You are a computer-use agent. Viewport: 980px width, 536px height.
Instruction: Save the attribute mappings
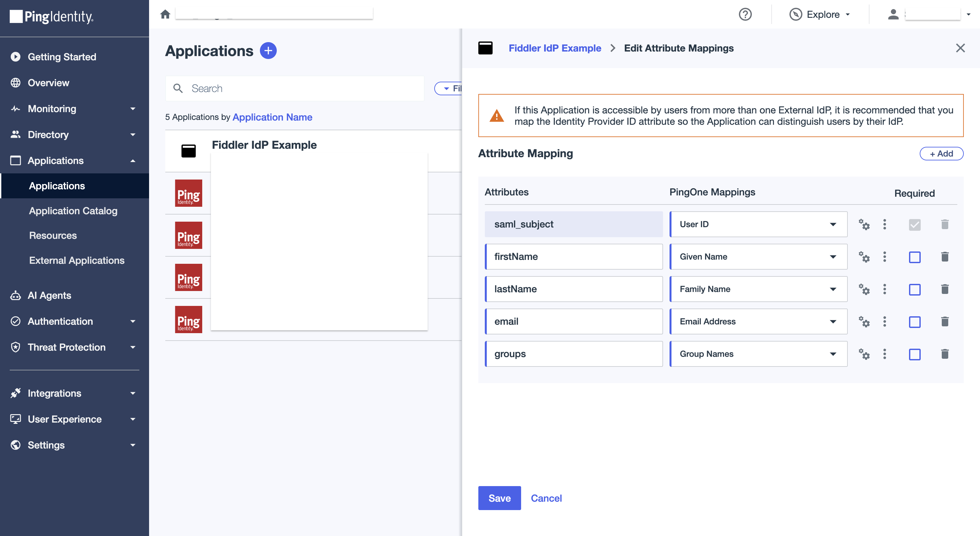point(499,498)
